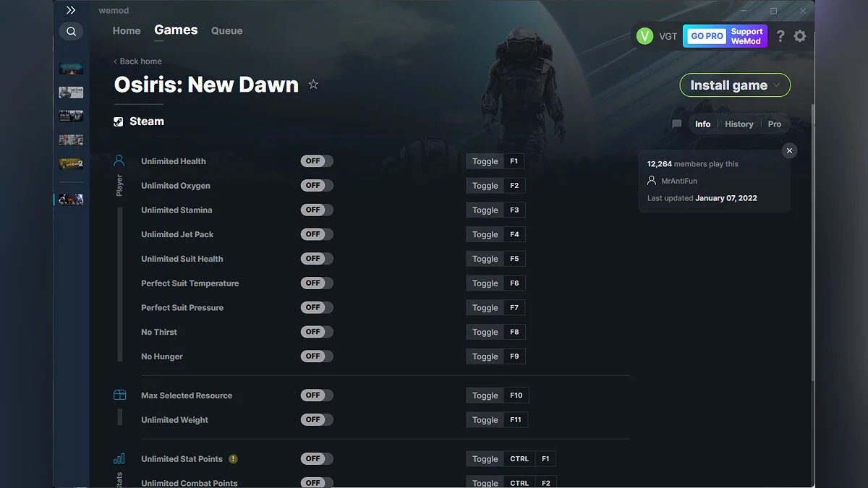Click Toggle button for No Thirst
868x488 pixels.
click(x=485, y=333)
